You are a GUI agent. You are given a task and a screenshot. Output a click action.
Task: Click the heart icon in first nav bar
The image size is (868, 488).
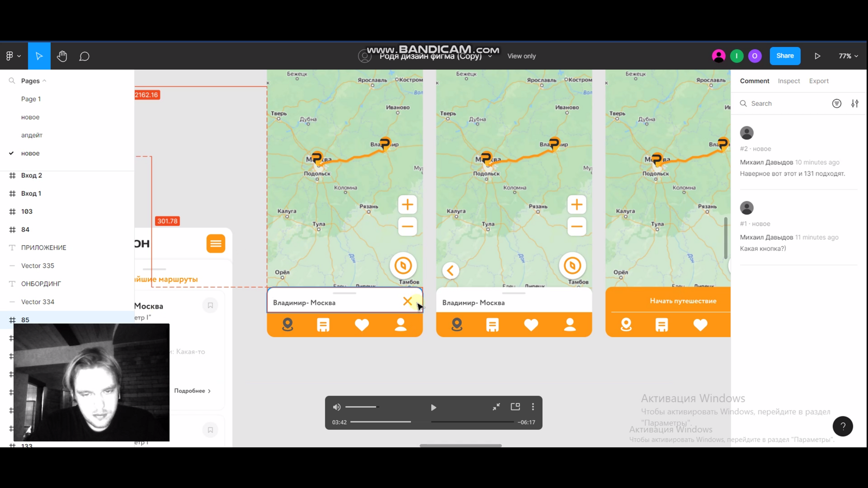click(362, 325)
